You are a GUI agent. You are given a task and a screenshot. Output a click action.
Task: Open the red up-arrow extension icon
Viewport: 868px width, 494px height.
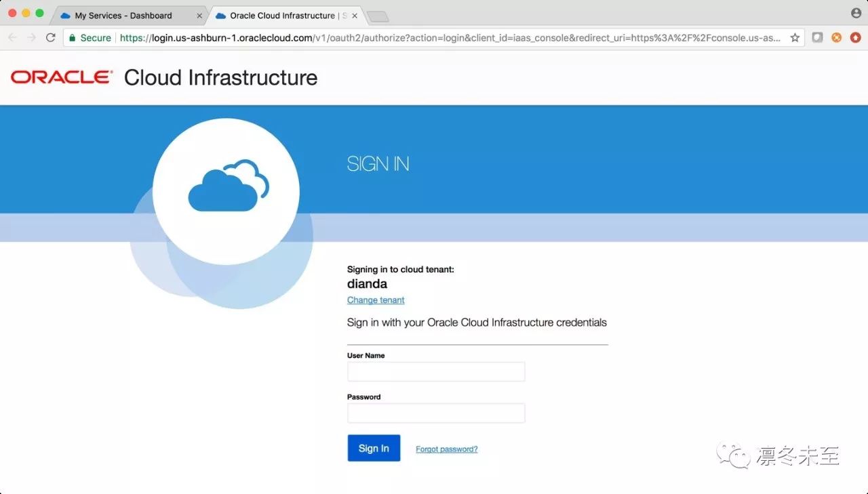point(856,38)
